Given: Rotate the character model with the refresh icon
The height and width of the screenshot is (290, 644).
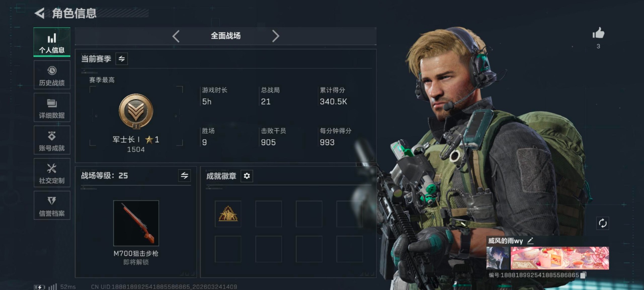Looking at the screenshot, I should [602, 223].
